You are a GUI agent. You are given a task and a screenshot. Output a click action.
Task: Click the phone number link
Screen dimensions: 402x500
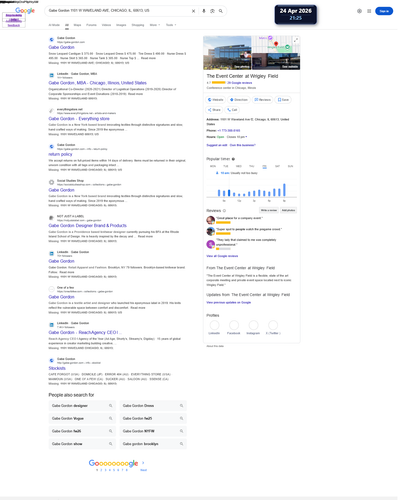click(229, 130)
